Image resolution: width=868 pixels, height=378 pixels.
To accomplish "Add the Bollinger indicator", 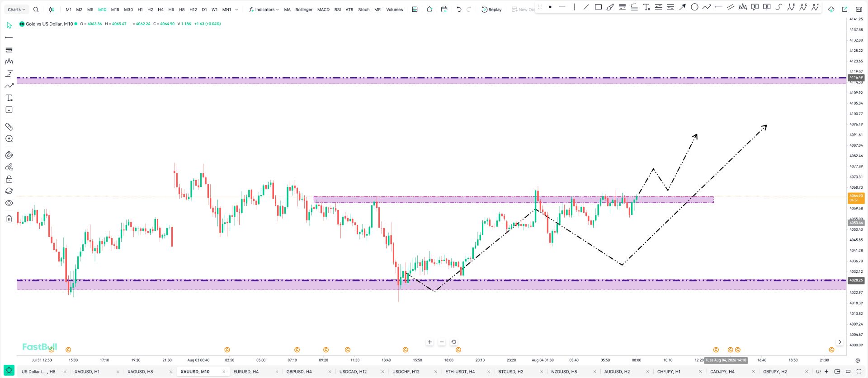I will click(x=304, y=9).
